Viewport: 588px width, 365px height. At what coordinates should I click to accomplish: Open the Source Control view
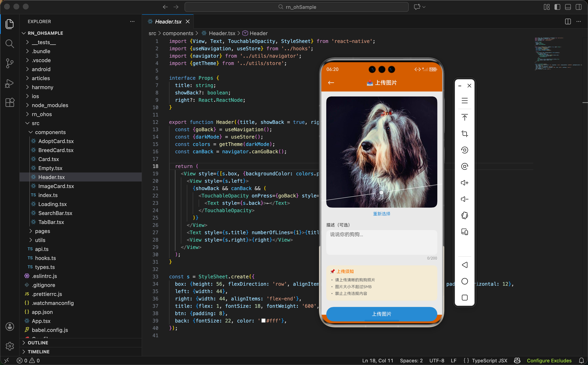[x=10, y=64]
